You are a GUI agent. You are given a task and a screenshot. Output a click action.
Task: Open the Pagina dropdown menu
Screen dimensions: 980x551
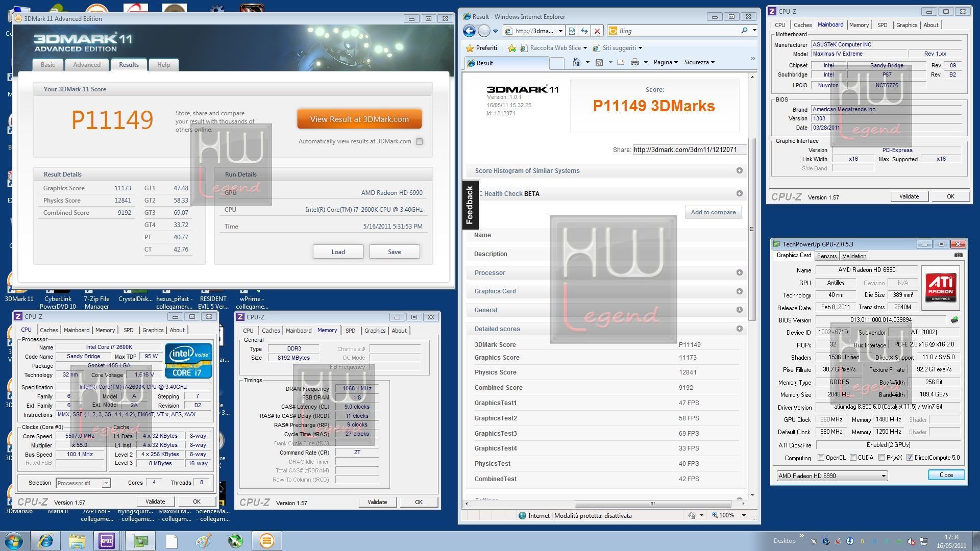666,62
